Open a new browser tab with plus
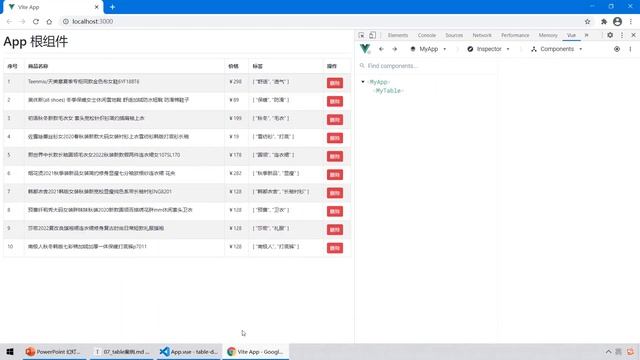640x360 pixels. (x=112, y=7)
